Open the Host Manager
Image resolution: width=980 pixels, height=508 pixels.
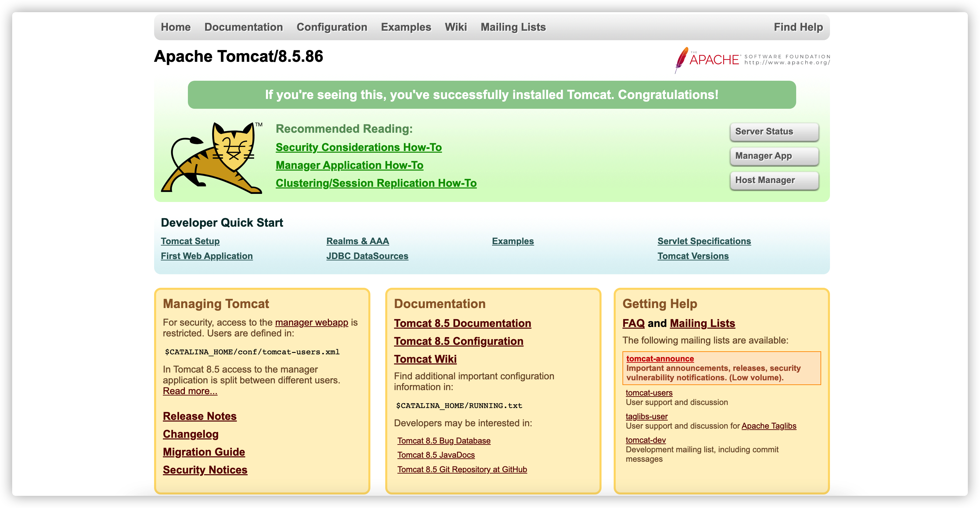click(x=774, y=180)
